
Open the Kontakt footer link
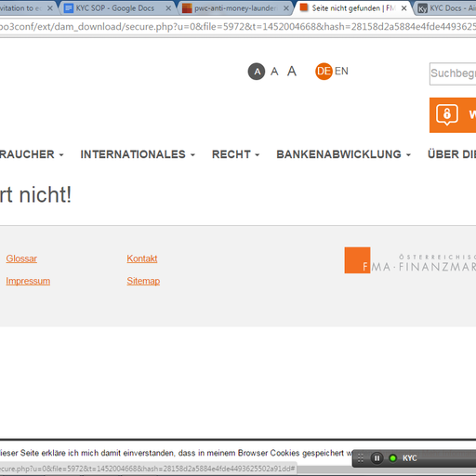pyautogui.click(x=142, y=258)
